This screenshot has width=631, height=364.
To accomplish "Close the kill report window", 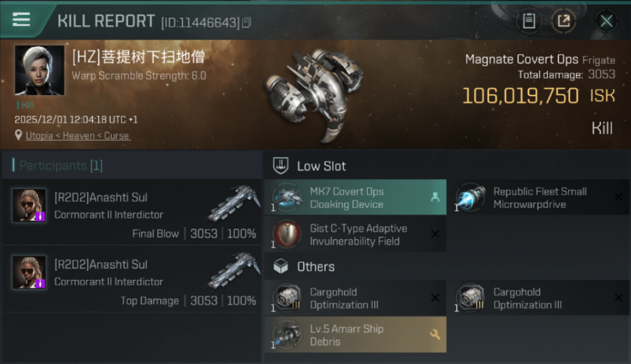I will click(x=606, y=21).
